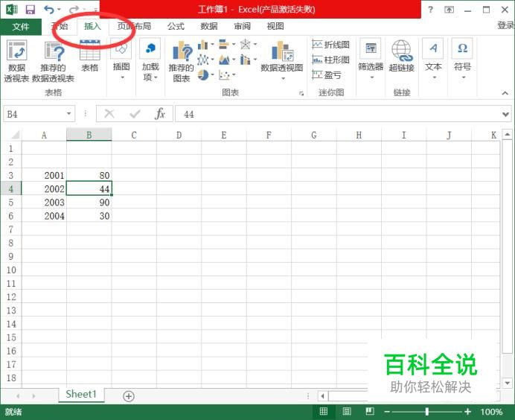Switch to the Page Layout (页面布局) tab

click(134, 26)
